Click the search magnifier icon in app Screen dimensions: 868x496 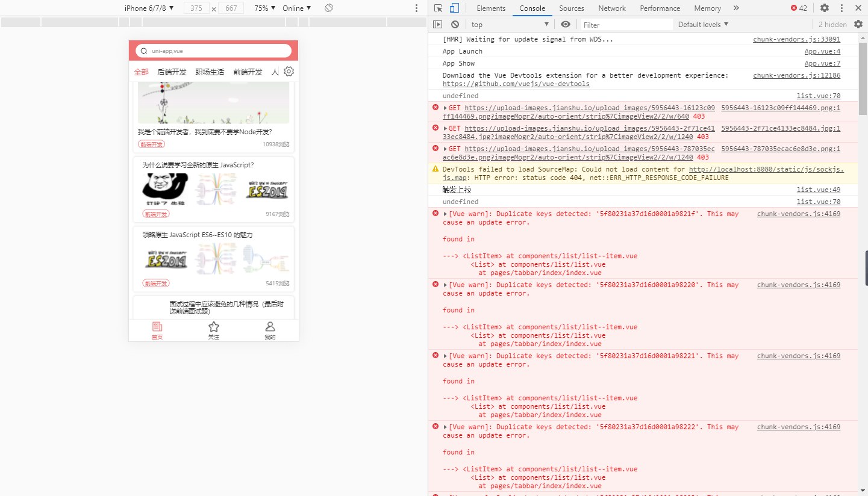144,51
